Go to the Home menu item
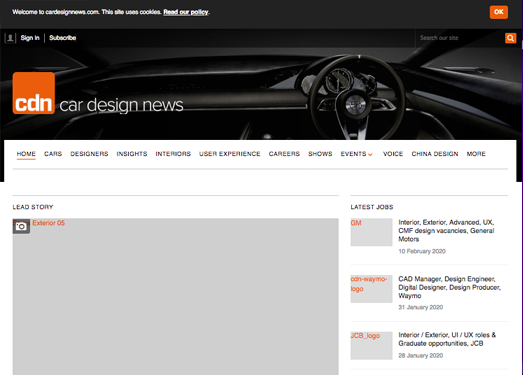Viewport: 523px width, 375px height. 26,154
